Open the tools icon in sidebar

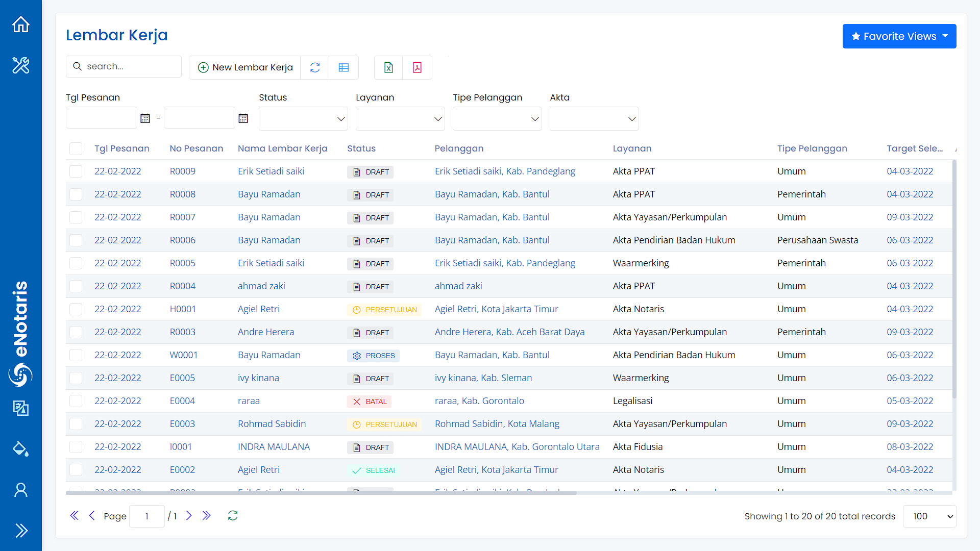tap(21, 65)
